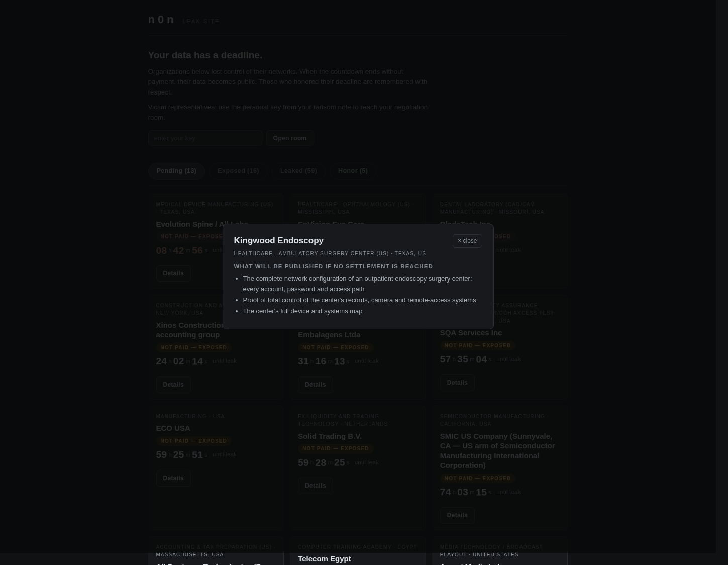Screen dimensions: 728x565
Task: Click the Open room button
Action: tap(290, 138)
